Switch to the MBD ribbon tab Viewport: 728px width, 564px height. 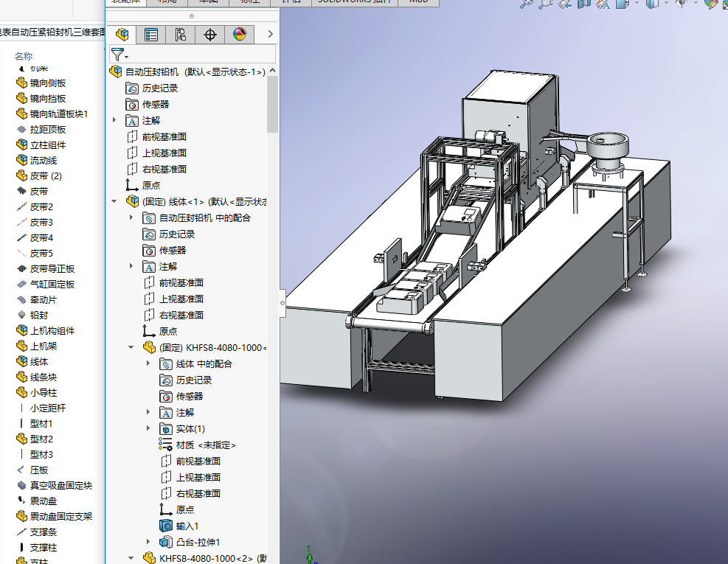click(418, 1)
